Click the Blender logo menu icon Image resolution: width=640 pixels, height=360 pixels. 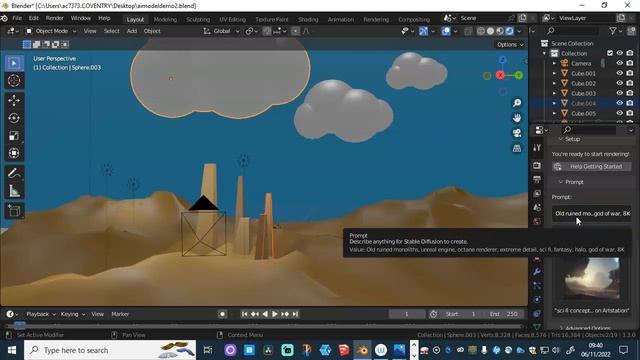pyautogui.click(x=4, y=18)
